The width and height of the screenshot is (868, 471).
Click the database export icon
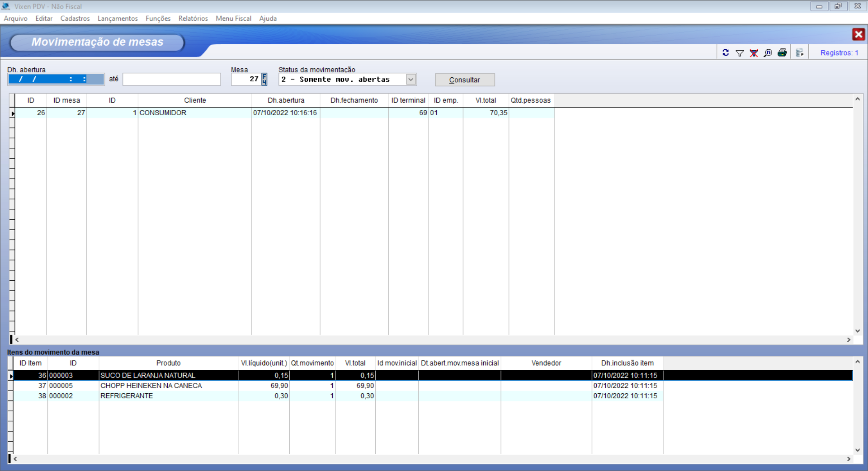coord(800,53)
